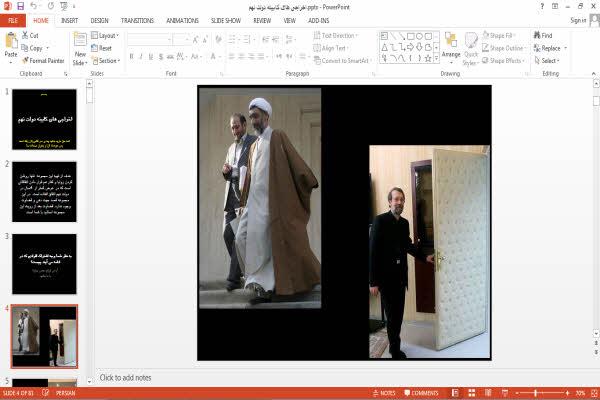Screen dimensions: 600x400
Task: Open the Select dropdown in Editing
Action: [547, 60]
